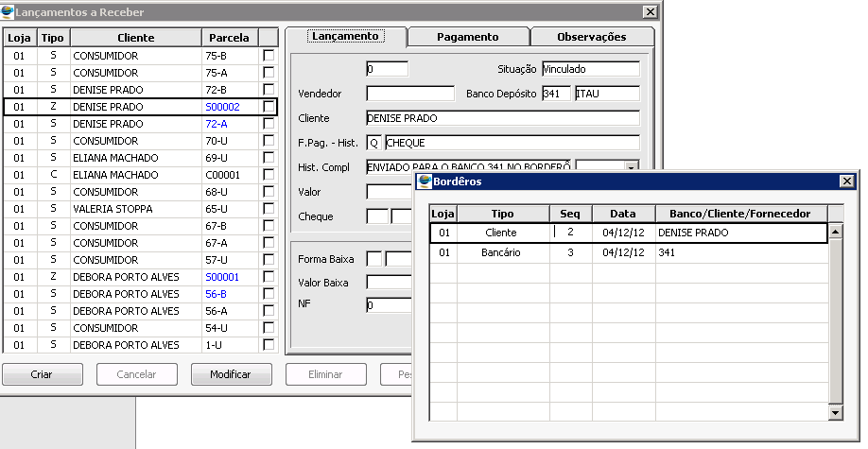The image size is (868, 449).
Task: Sort by the Cliente column header
Action: (135, 38)
